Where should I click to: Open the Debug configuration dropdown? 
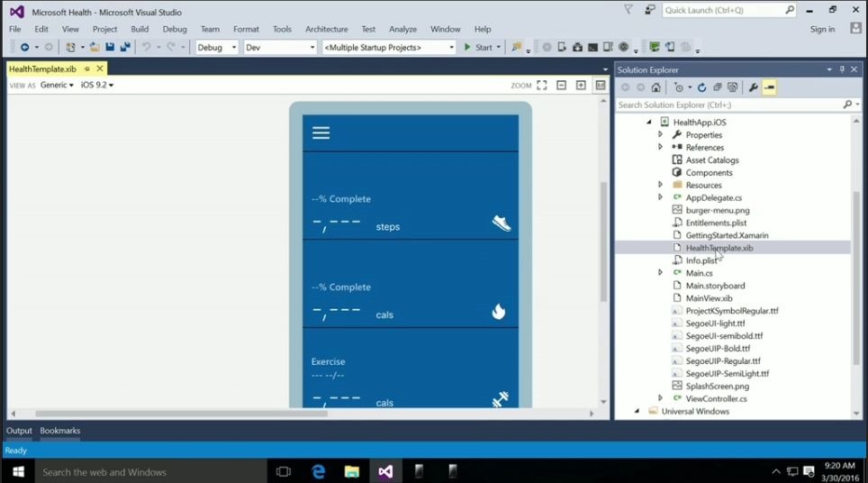pos(216,47)
